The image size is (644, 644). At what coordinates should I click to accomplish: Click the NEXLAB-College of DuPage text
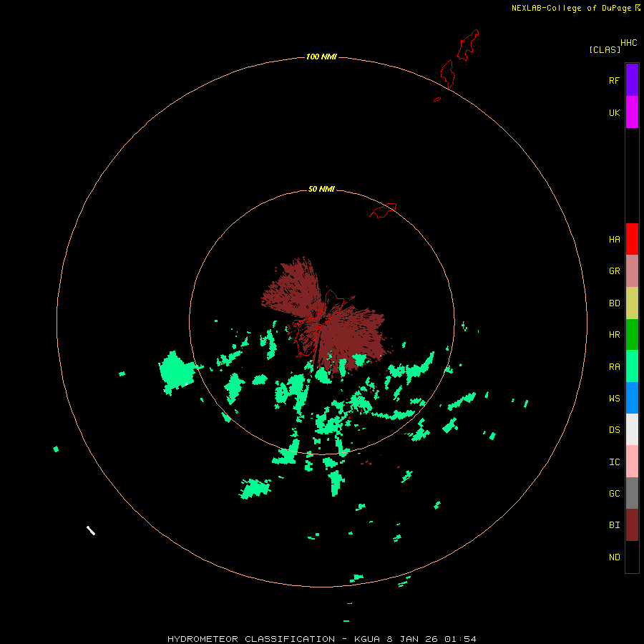[x=571, y=8]
